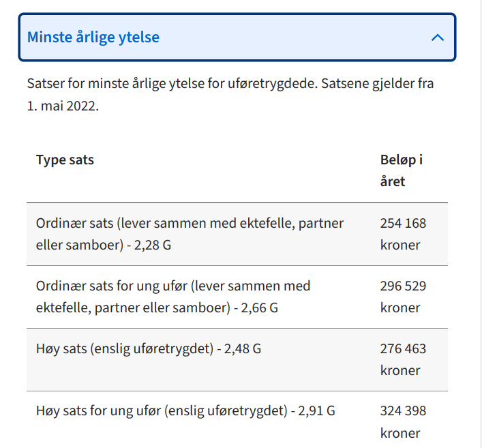Screen dimensions: 482x448
Task: Select the høy sats for ung ufør label
Action: [185, 411]
